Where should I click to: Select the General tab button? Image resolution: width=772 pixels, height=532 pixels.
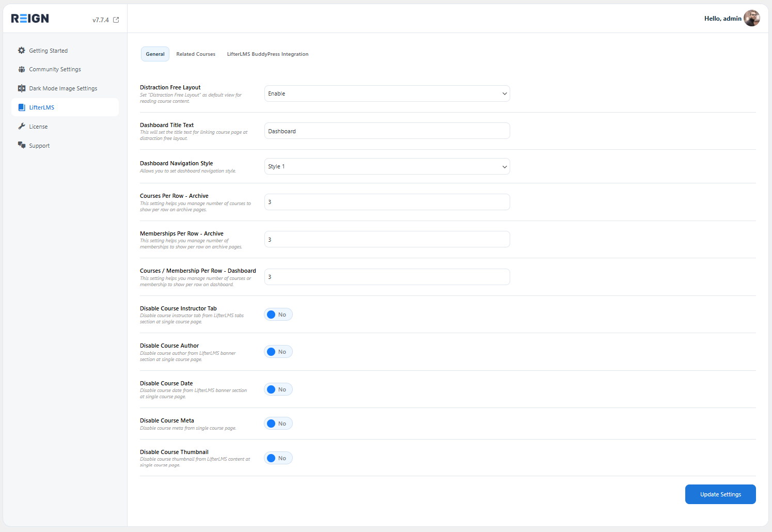(x=155, y=54)
